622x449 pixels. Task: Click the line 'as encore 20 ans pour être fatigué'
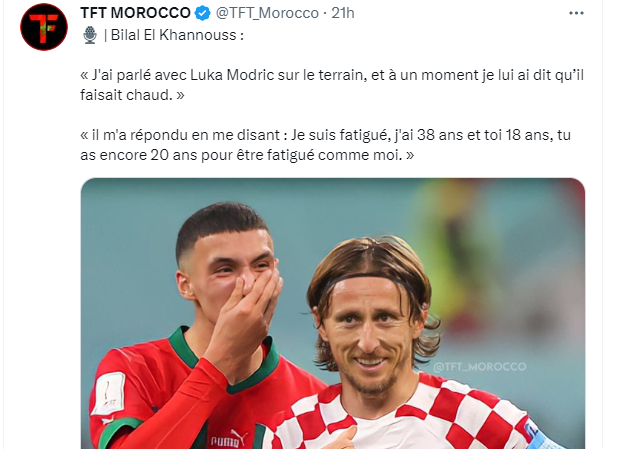[247, 155]
